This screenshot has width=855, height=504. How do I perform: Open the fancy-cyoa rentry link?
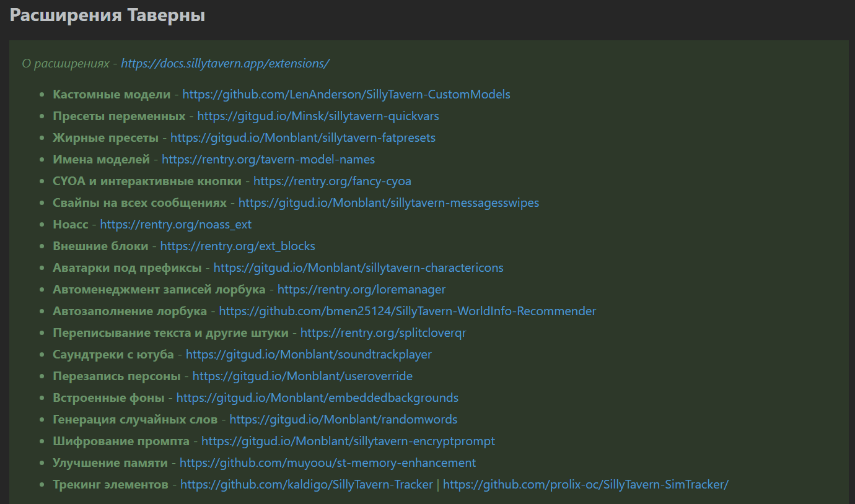(x=332, y=181)
